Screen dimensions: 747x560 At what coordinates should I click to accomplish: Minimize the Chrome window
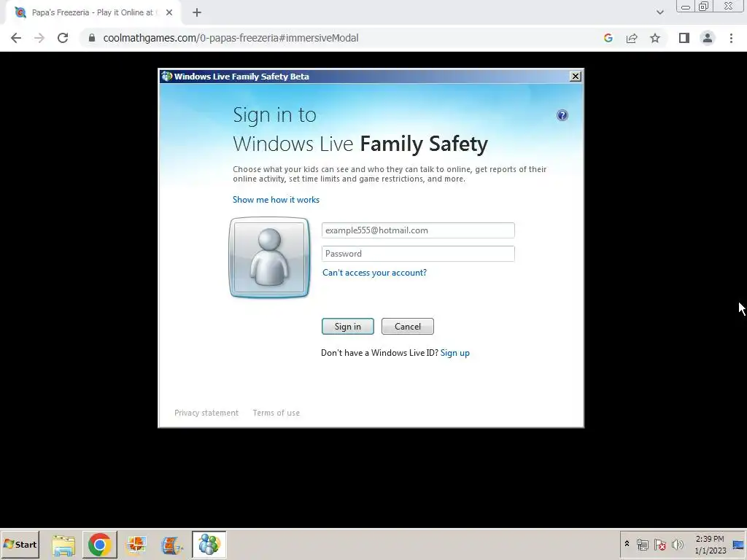click(x=686, y=7)
